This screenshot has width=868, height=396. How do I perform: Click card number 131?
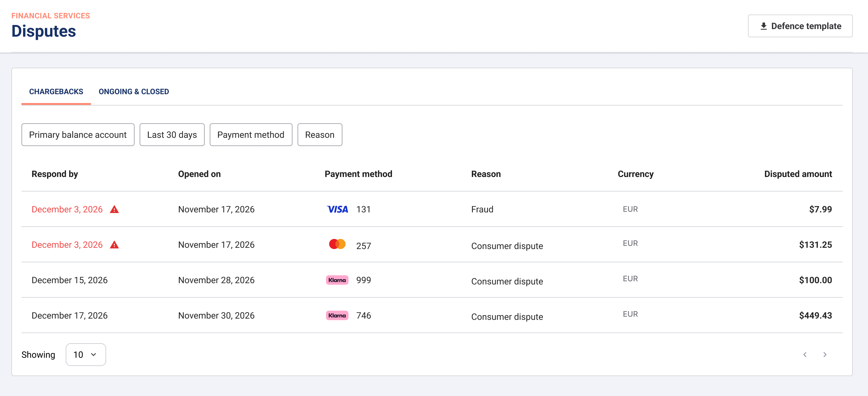tap(363, 209)
